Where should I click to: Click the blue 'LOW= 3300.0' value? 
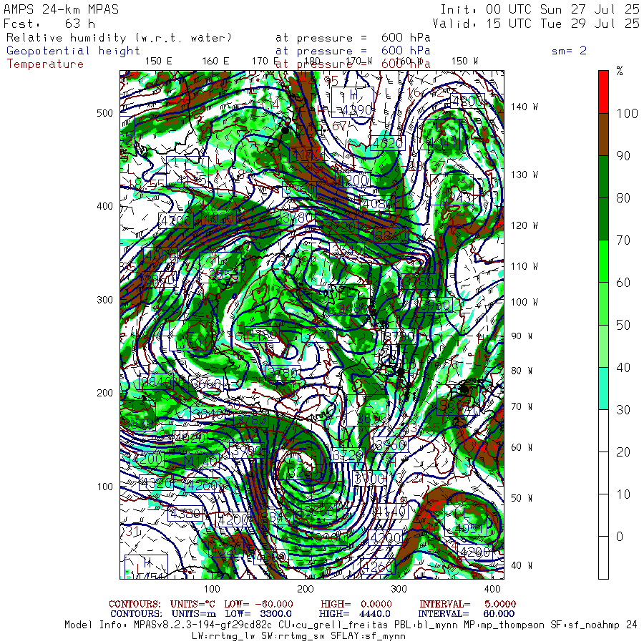click(258, 614)
